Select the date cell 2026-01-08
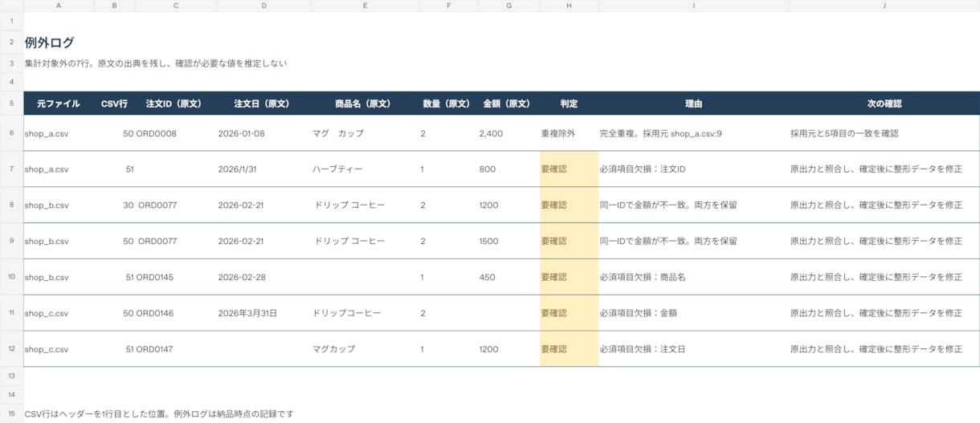The width and height of the screenshot is (980, 423). click(263, 133)
